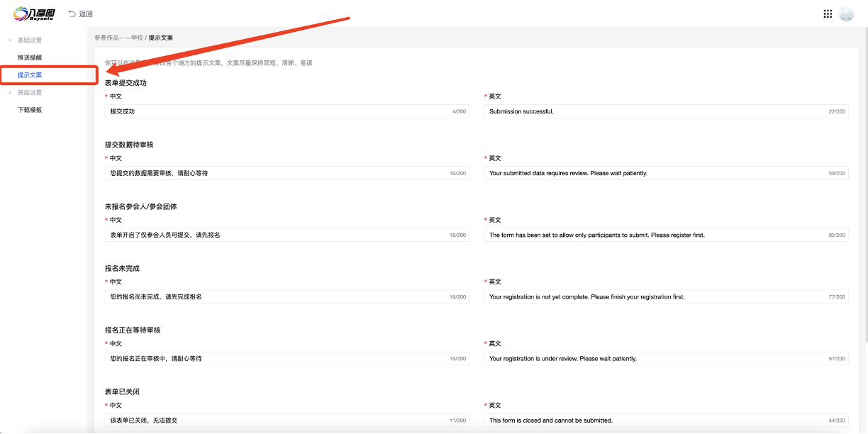Collapse the 基础设置 sidebar section
Screen dimensions: 868x434
pyautogui.click(x=29, y=40)
